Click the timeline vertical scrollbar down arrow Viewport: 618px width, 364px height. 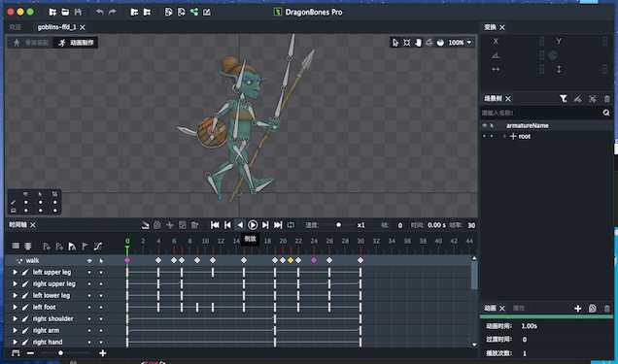click(474, 345)
